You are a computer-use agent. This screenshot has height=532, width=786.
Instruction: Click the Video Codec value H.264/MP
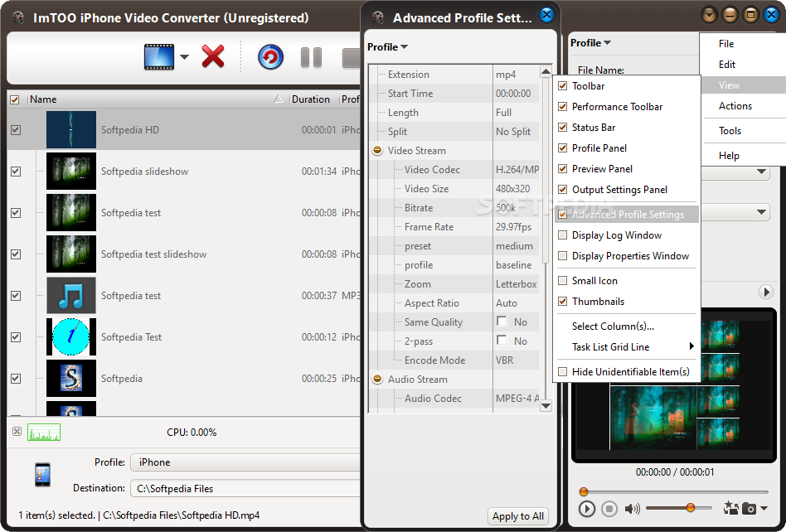click(517, 170)
